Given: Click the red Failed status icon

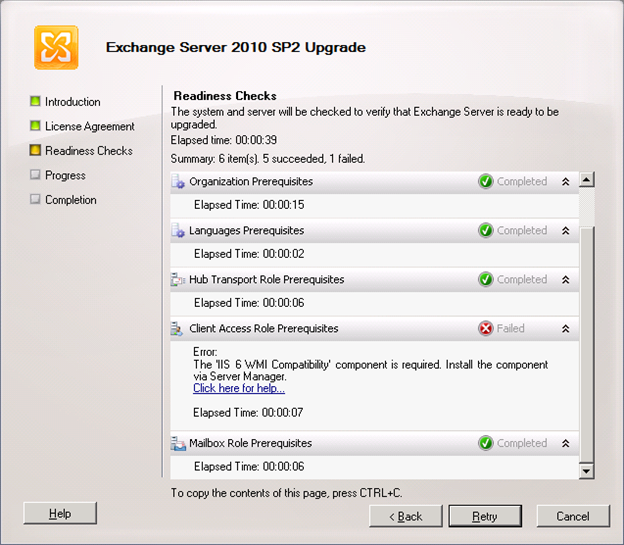Looking at the screenshot, I should [x=486, y=328].
